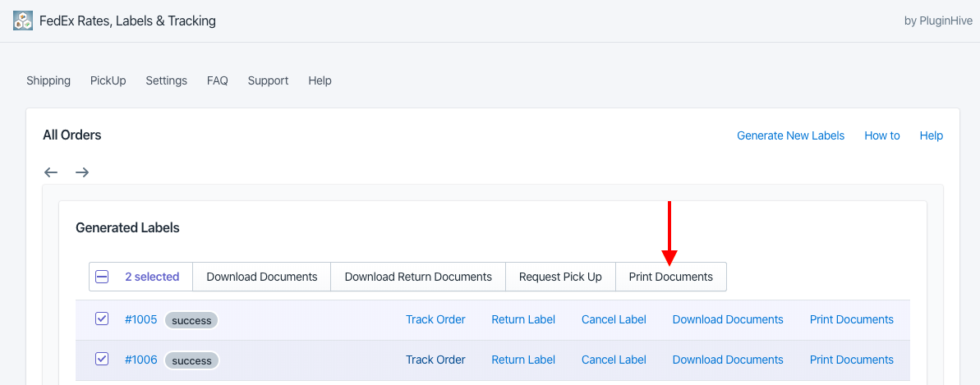
Task: Open the Help menu in navigation
Action: pos(320,80)
